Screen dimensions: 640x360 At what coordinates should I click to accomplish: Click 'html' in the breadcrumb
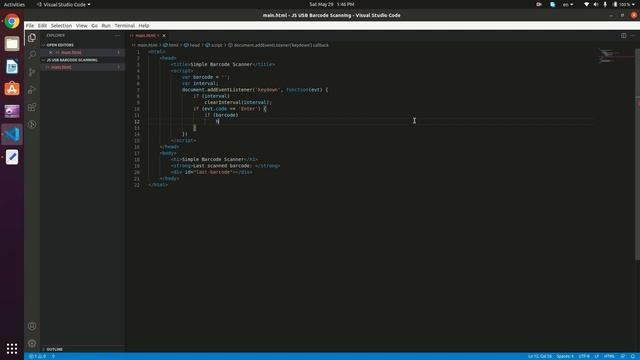[171, 45]
